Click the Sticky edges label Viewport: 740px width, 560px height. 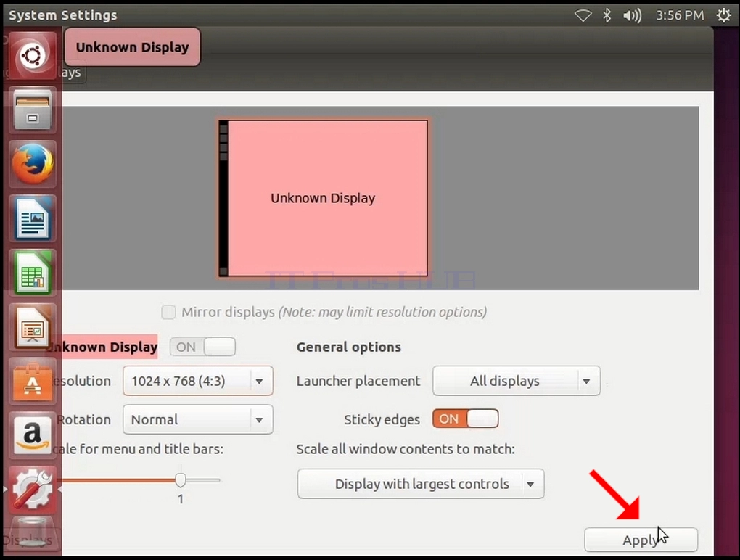click(x=382, y=419)
